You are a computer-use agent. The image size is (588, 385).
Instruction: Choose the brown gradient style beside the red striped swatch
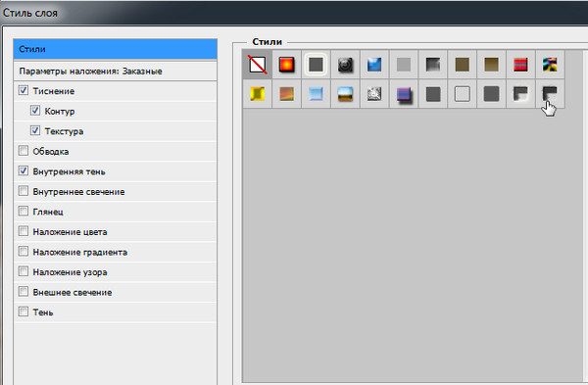click(x=491, y=65)
